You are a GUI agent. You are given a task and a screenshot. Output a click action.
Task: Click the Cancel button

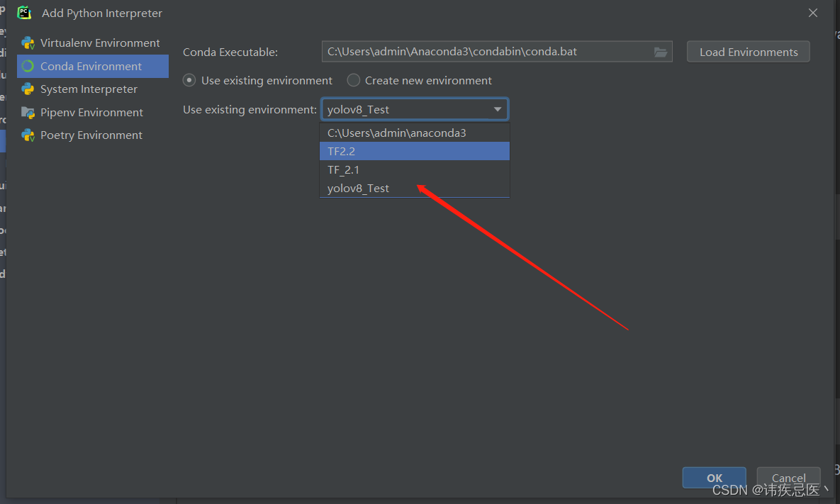pyautogui.click(x=788, y=478)
